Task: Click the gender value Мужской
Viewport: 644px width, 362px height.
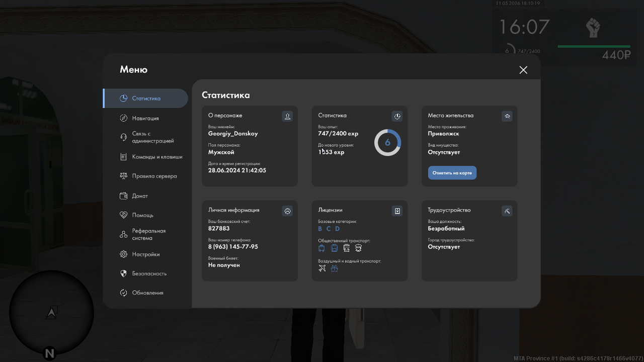Action: (221, 152)
